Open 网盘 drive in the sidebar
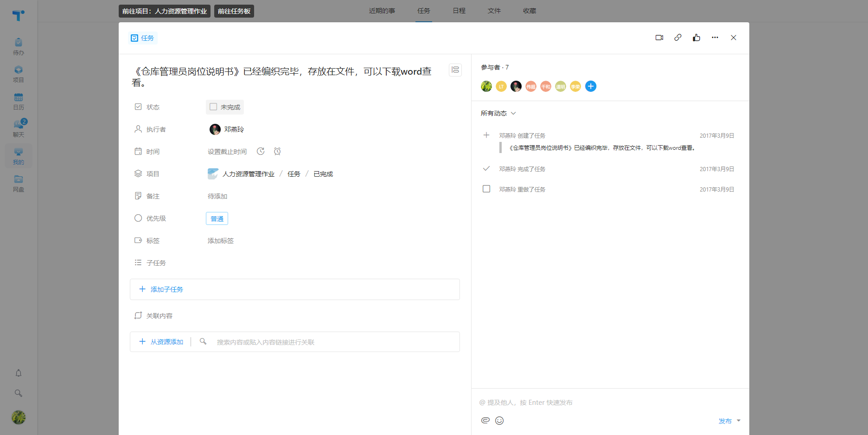Screen dimensions: 868x435 pos(19,183)
